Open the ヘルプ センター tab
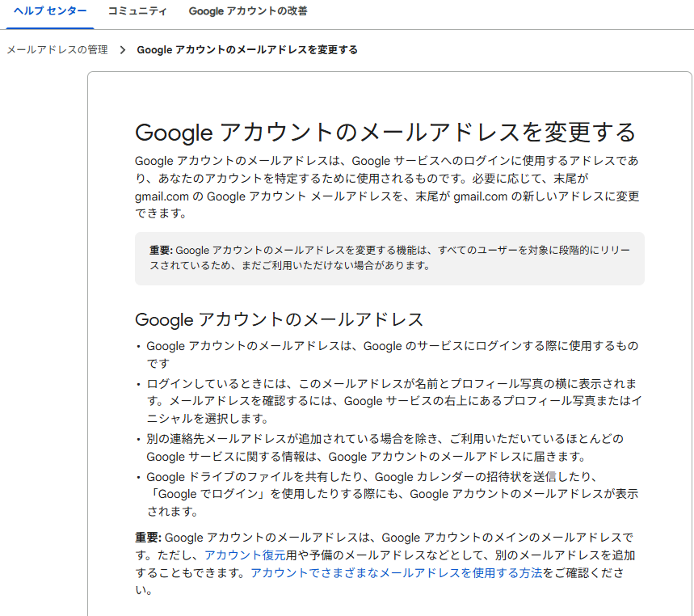The height and width of the screenshot is (616, 694). coord(50,11)
